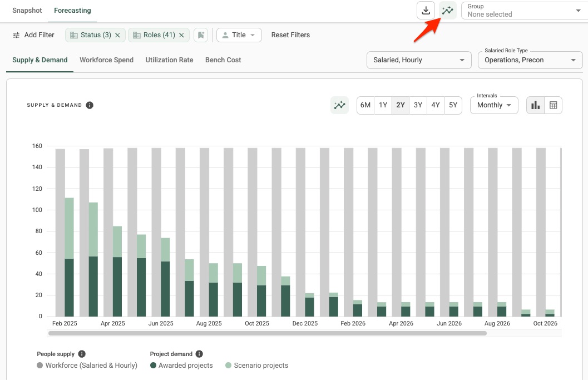This screenshot has height=380, width=588.
Task: Click the Project demand info icon
Action: click(x=199, y=354)
